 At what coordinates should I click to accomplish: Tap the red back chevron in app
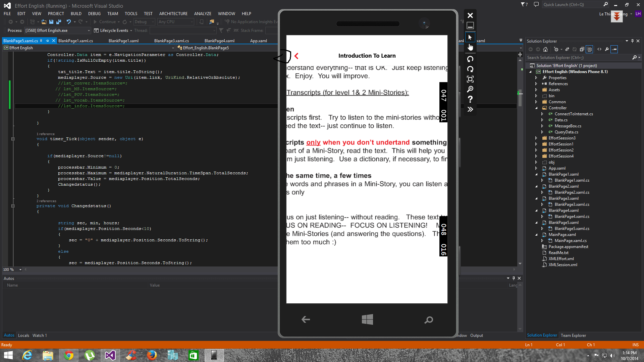point(297,56)
